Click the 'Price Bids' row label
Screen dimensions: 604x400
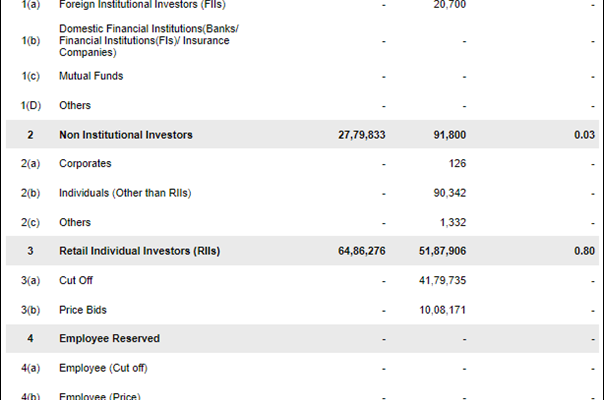(83, 310)
